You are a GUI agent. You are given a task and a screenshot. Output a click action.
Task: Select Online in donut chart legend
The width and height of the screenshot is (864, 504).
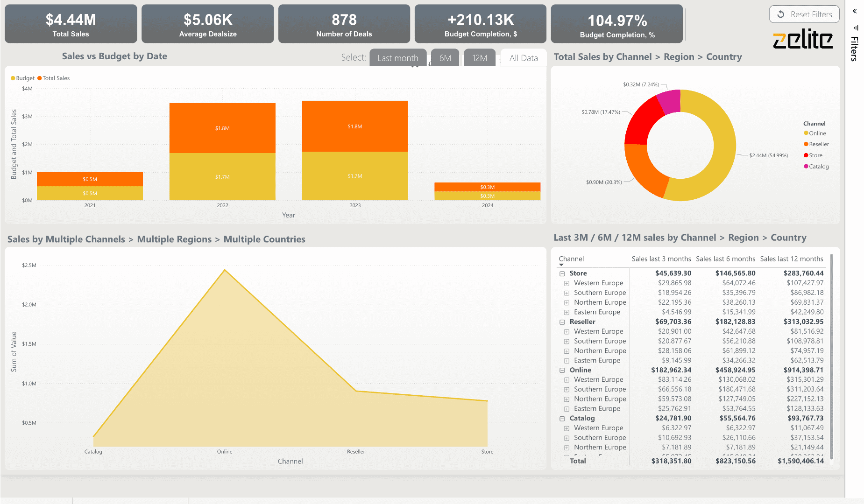point(815,133)
